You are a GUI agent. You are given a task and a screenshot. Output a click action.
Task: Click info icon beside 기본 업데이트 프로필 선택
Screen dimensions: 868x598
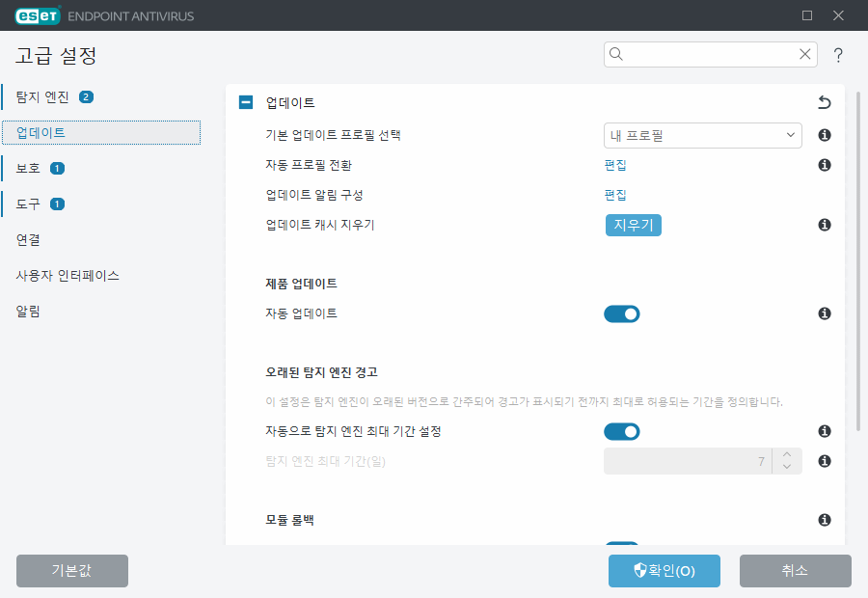[824, 135]
